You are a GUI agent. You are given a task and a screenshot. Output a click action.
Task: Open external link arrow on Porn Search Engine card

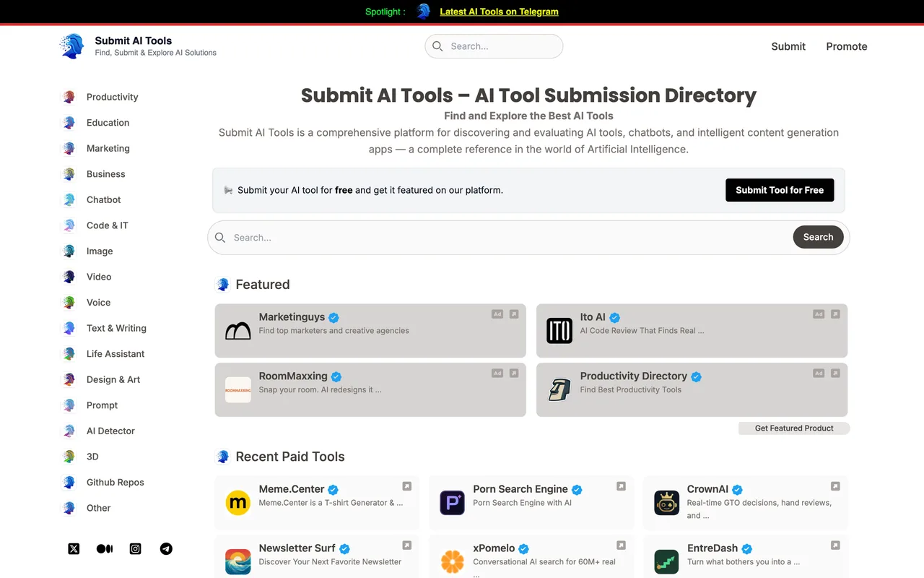pyautogui.click(x=621, y=486)
